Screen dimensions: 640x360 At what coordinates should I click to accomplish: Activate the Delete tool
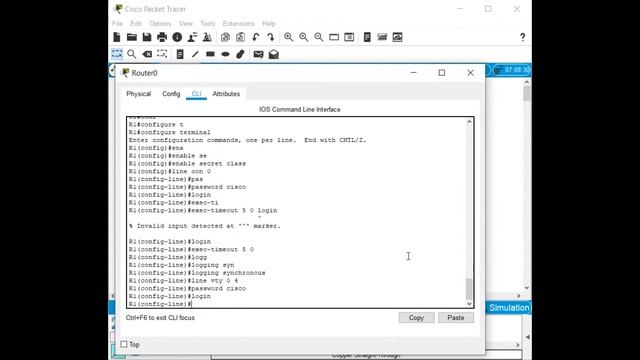point(147,54)
